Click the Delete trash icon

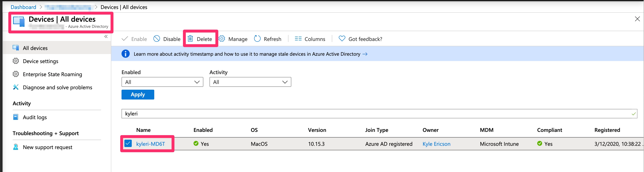[x=190, y=38]
